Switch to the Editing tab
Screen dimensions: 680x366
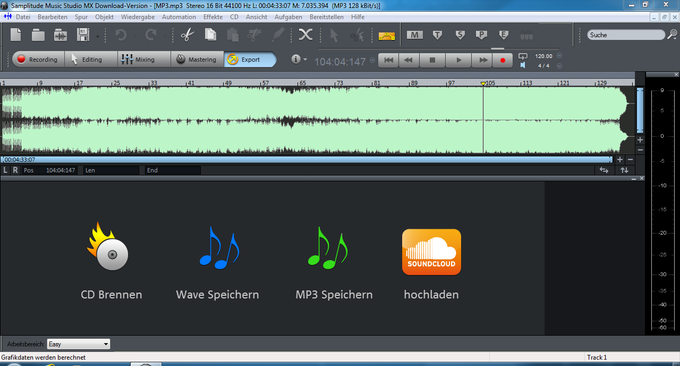91,59
